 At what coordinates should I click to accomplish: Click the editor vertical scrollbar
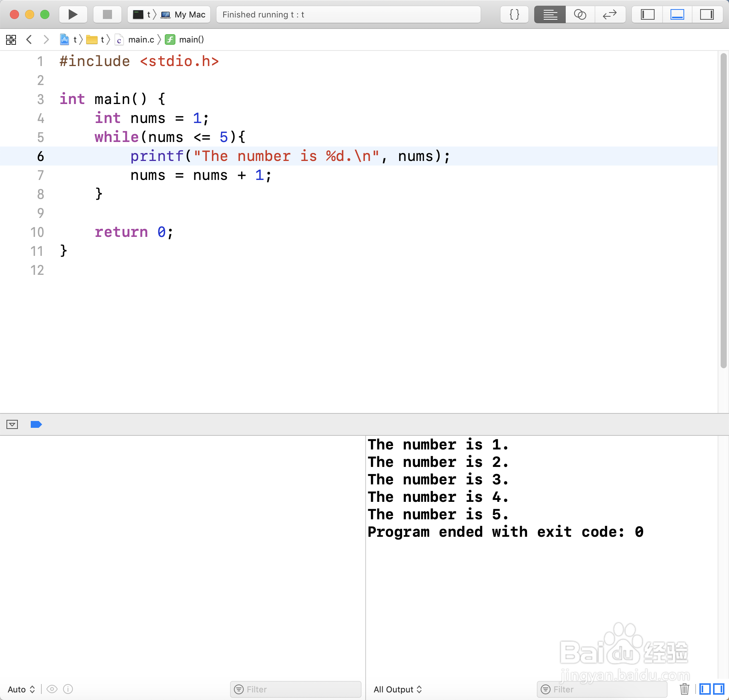tap(723, 211)
